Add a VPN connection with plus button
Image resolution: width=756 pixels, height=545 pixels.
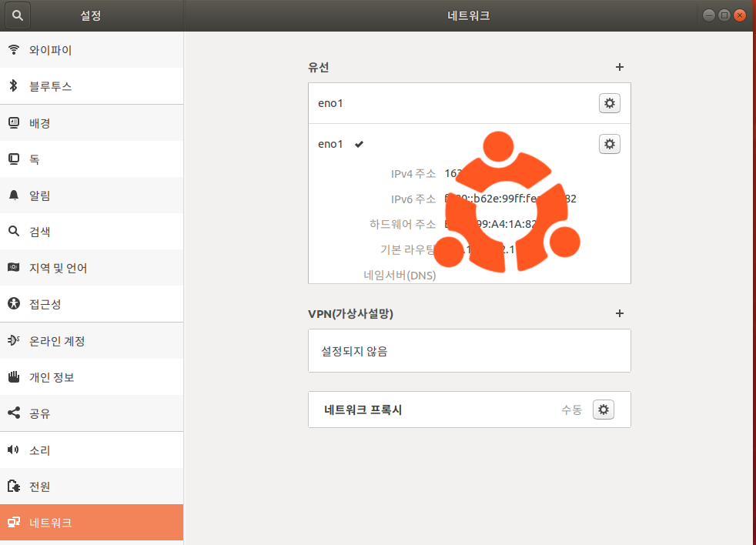point(620,313)
